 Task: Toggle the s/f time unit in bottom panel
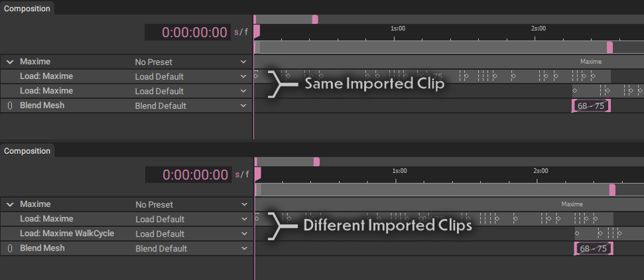(x=241, y=175)
